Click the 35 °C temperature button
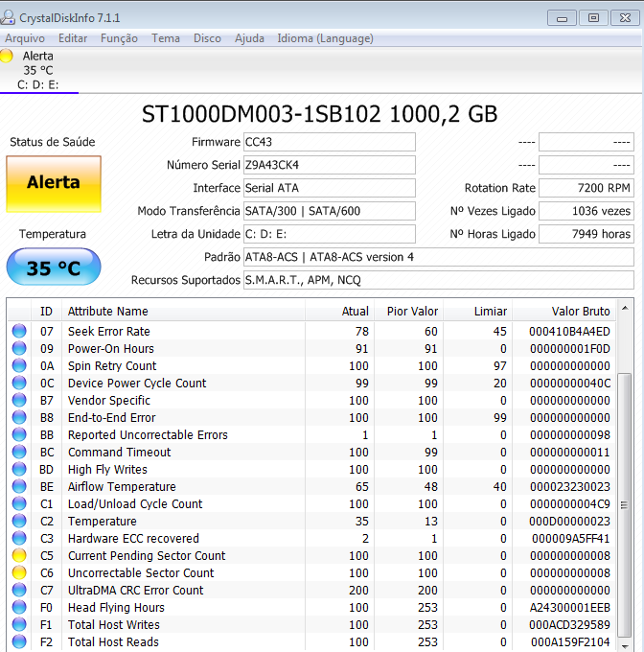 pos(54,268)
